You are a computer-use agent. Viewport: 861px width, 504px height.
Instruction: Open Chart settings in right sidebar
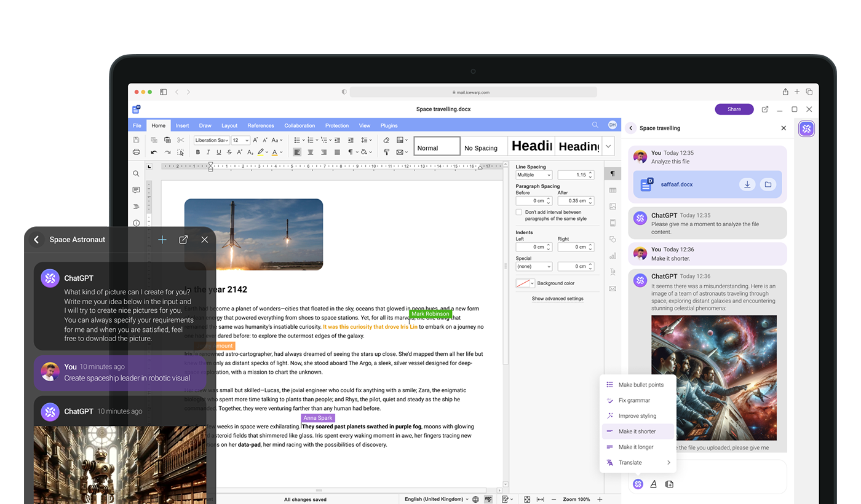613,256
